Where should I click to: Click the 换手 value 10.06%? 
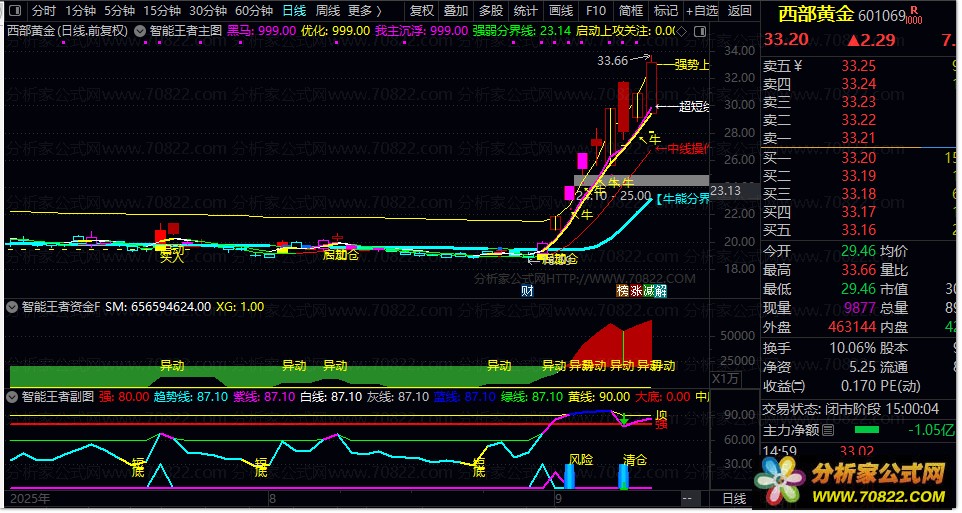[x=853, y=348]
